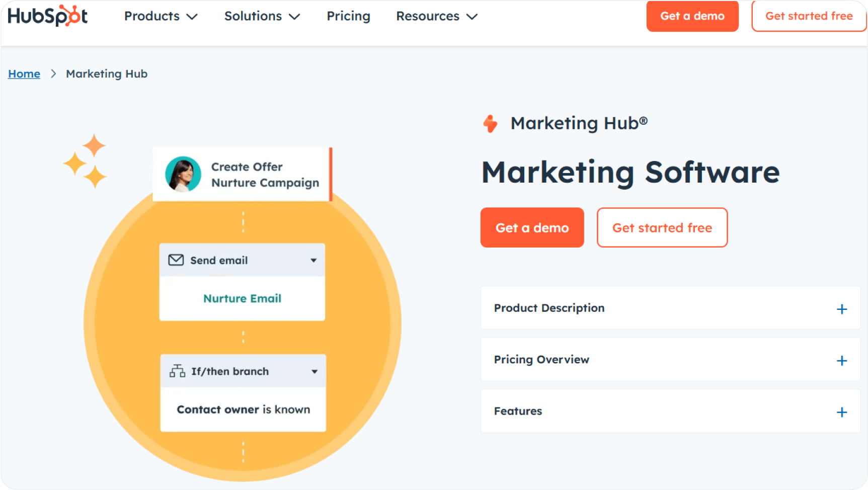Image resolution: width=868 pixels, height=490 pixels.
Task: Click the header Get started free button
Action: [809, 16]
